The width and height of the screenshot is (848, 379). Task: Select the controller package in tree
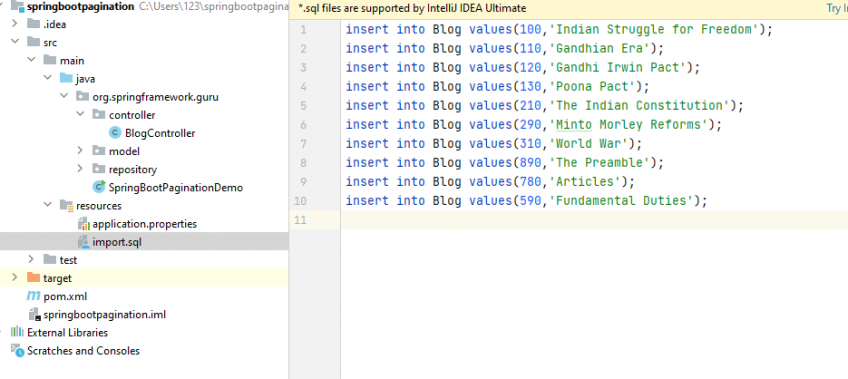pos(132,115)
